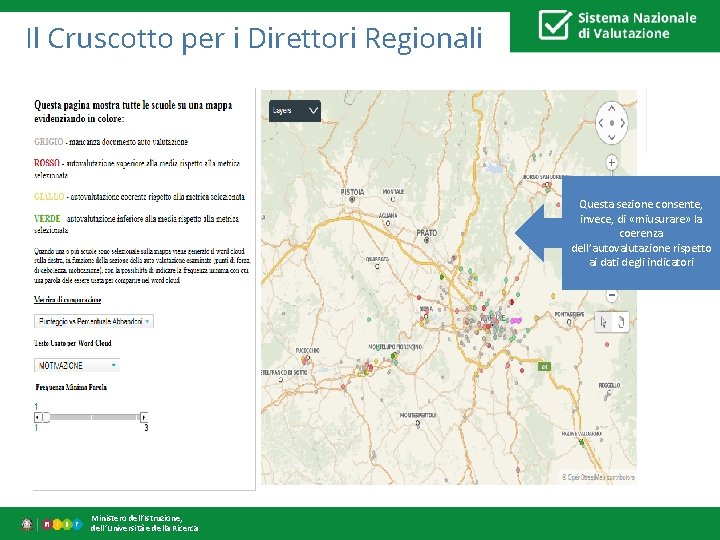This screenshot has width=720, height=540.
Task: Click the center dot of the pan control
Action: click(612, 123)
